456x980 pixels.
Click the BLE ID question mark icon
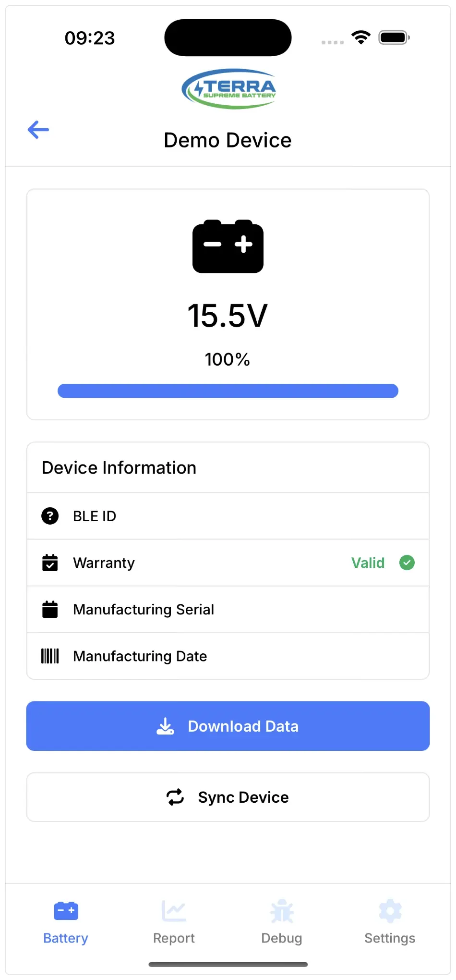pos(50,516)
